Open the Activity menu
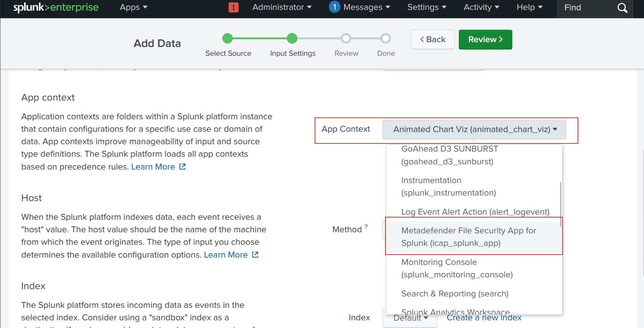This screenshot has height=328, width=644. [481, 7]
